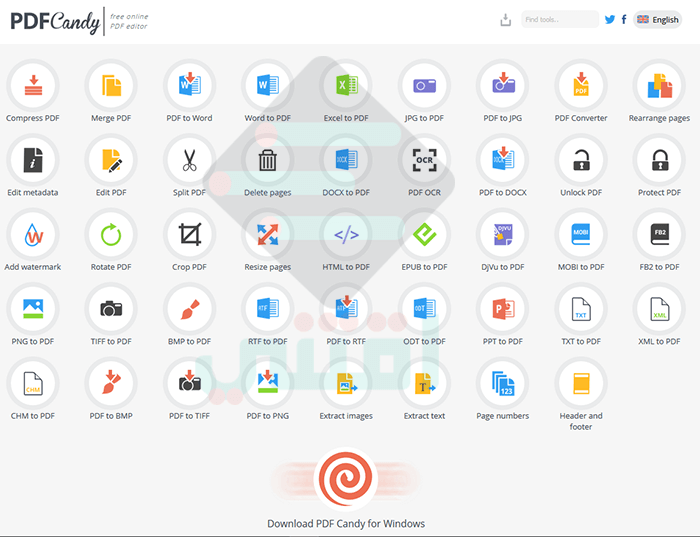Choose the Split PDF scissors icon

(190, 160)
